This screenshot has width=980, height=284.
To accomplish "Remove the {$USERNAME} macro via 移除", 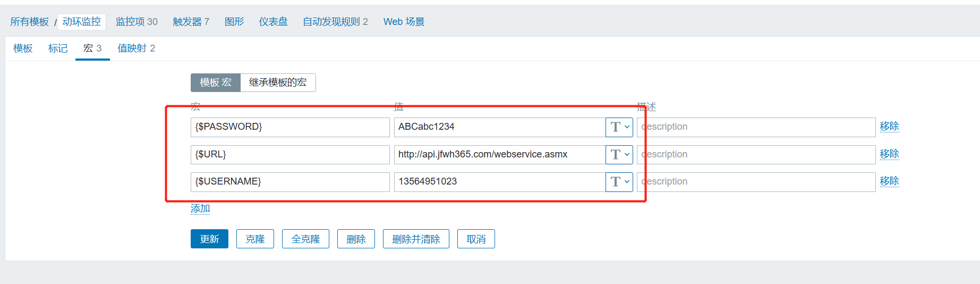I will [889, 181].
